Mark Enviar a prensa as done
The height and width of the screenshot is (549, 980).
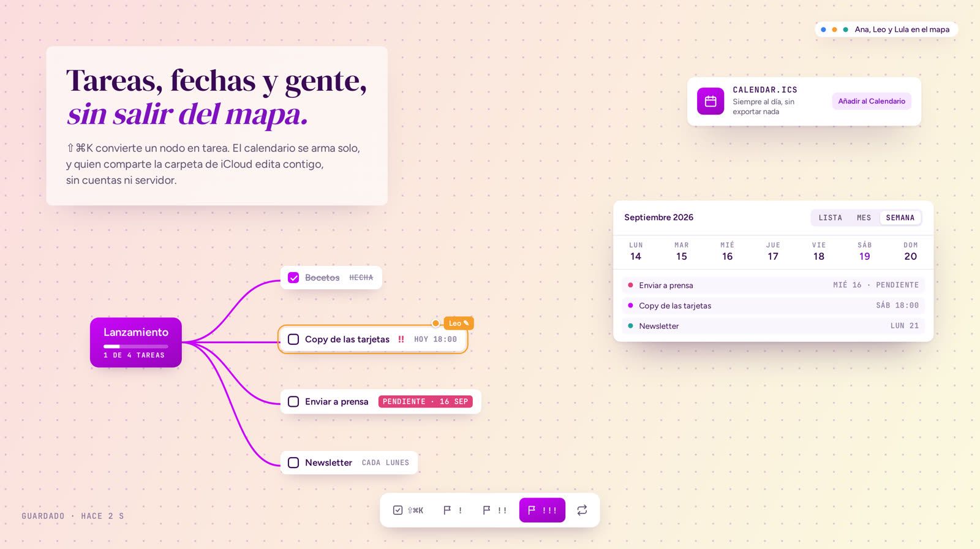point(293,402)
